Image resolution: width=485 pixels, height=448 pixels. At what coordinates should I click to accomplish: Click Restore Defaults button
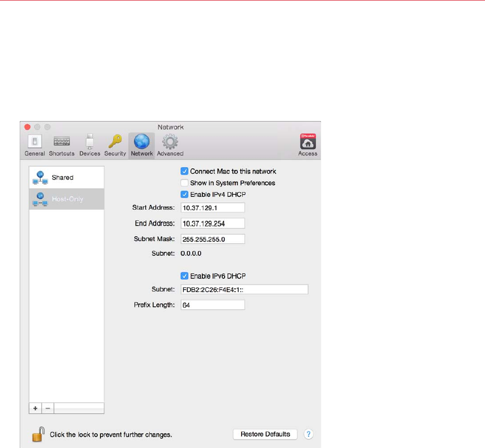265,434
